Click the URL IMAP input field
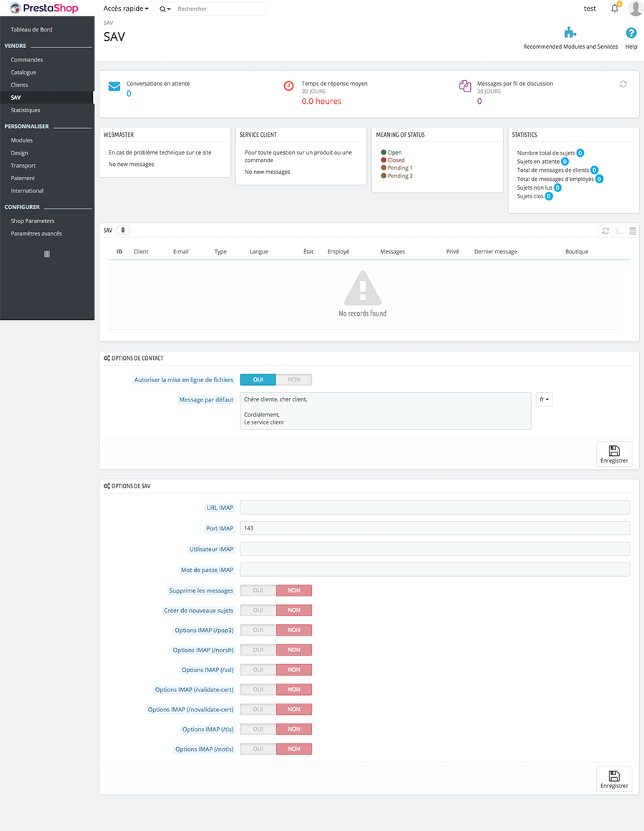The height and width of the screenshot is (831, 644). 434,507
